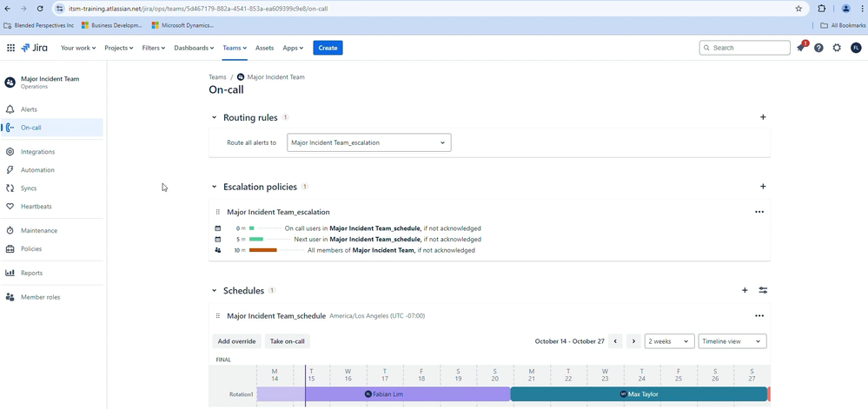The height and width of the screenshot is (409, 868).
Task: Open the Route all alerts to dropdown
Action: [368, 142]
